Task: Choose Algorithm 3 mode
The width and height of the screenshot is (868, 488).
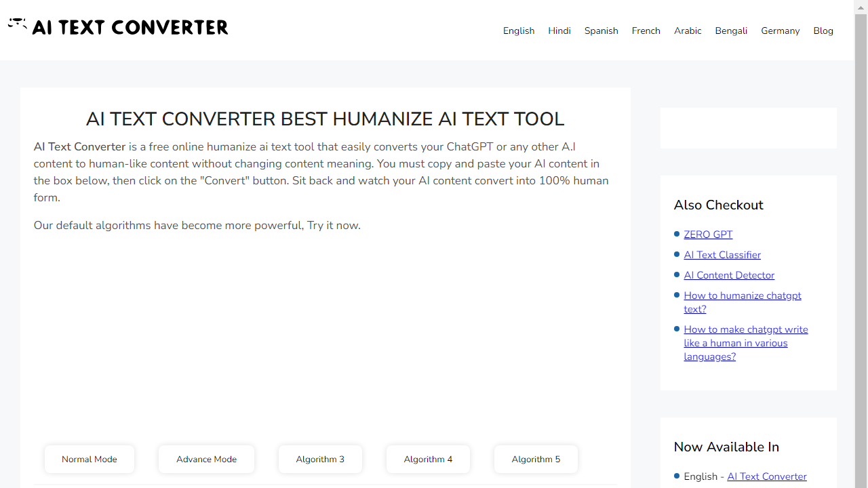Action: [320, 459]
